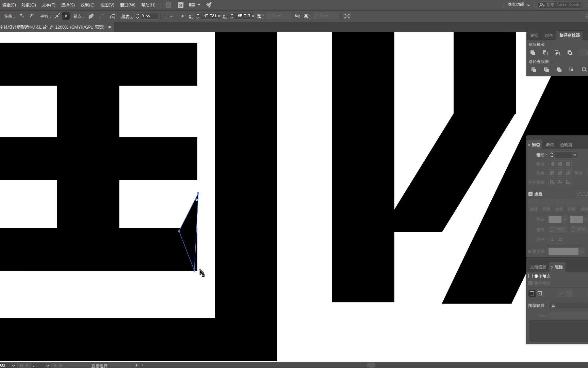Expand the selection bounding dropdown icon
Viewport: 588px width, 368px height.
point(168,16)
